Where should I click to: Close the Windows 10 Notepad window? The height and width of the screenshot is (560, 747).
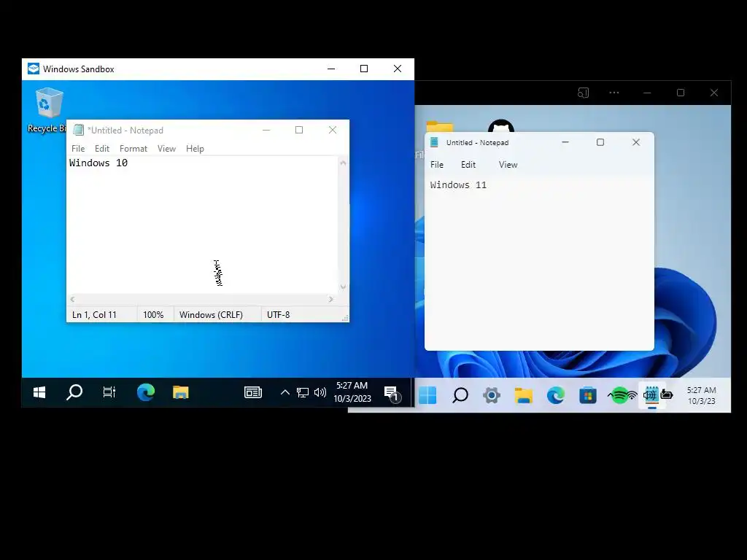(333, 130)
